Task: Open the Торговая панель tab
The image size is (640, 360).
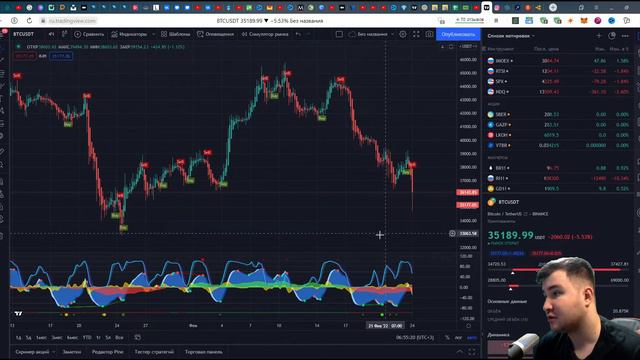Action: pyautogui.click(x=204, y=351)
